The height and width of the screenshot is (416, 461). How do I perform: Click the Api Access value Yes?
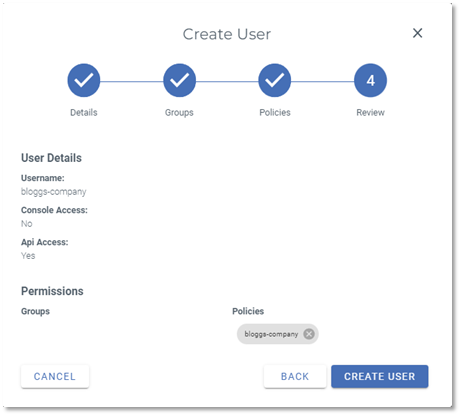(x=28, y=256)
